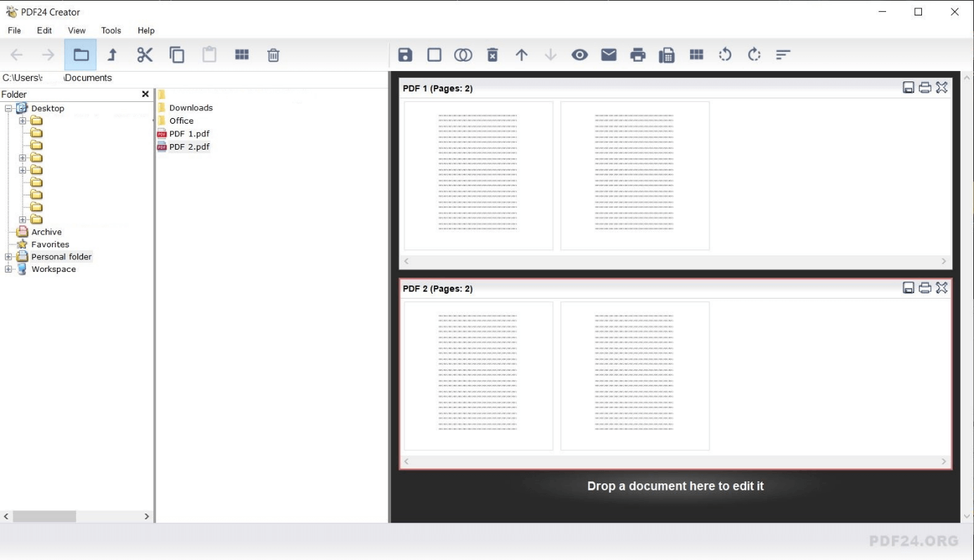Click folder tree horizontal scrollbar thumb
This screenshot has height=560, width=974.
tap(44, 516)
